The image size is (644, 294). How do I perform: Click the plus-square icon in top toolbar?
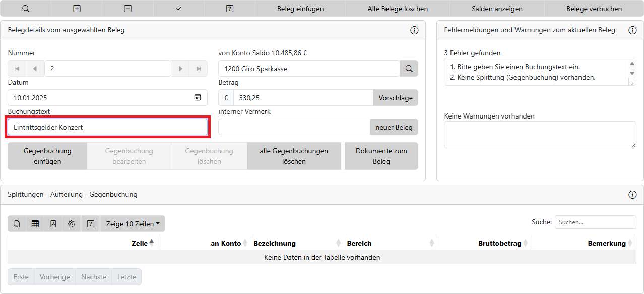77,9
